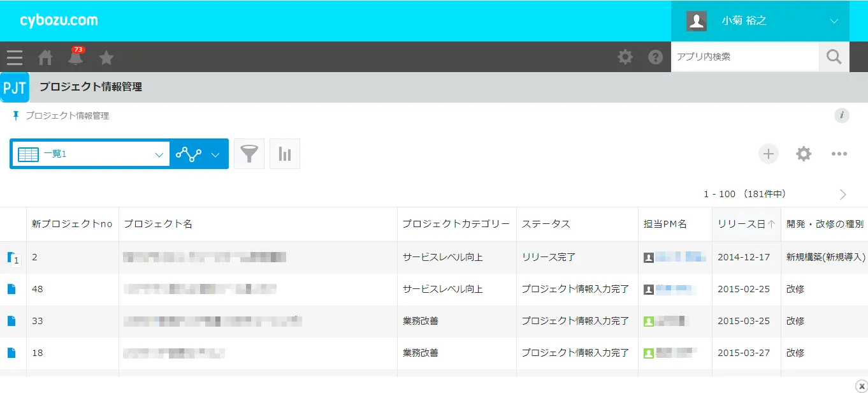Open the header gear settings icon

[x=625, y=57]
